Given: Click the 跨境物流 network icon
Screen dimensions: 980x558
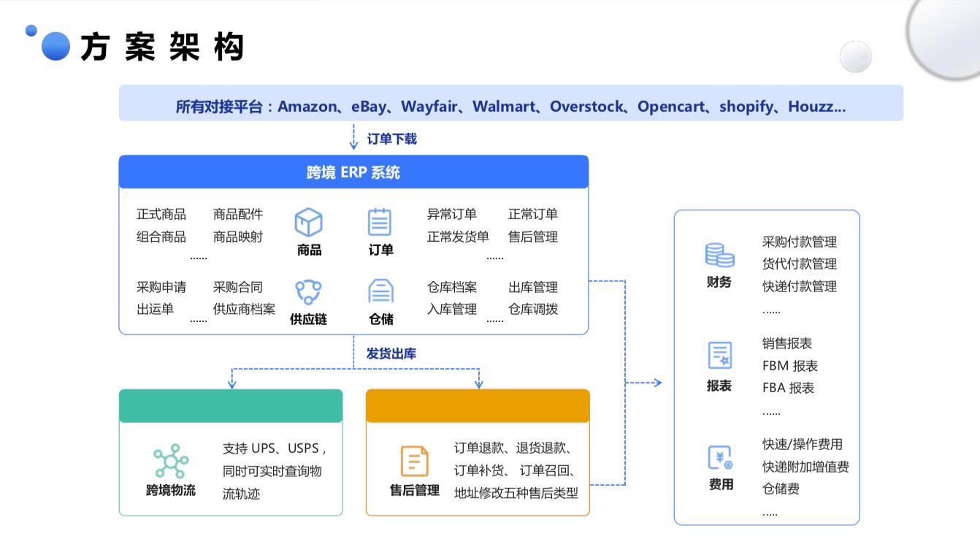Looking at the screenshot, I should click(171, 461).
